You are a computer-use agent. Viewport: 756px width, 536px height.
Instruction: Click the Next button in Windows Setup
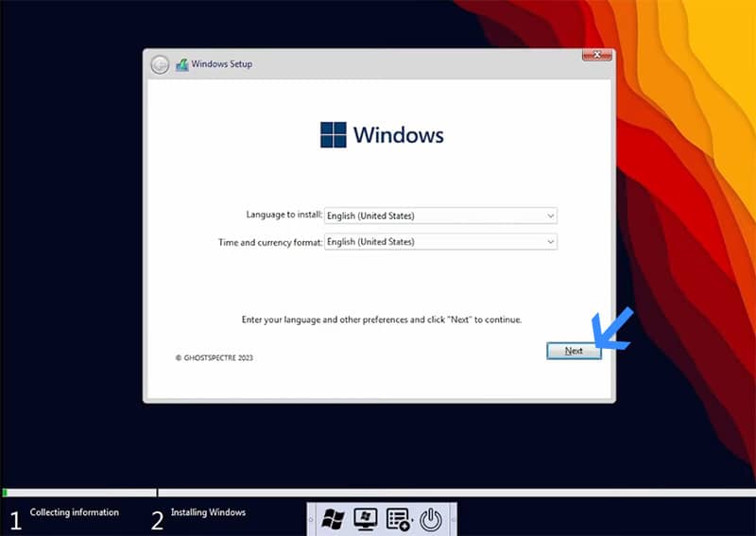click(574, 351)
